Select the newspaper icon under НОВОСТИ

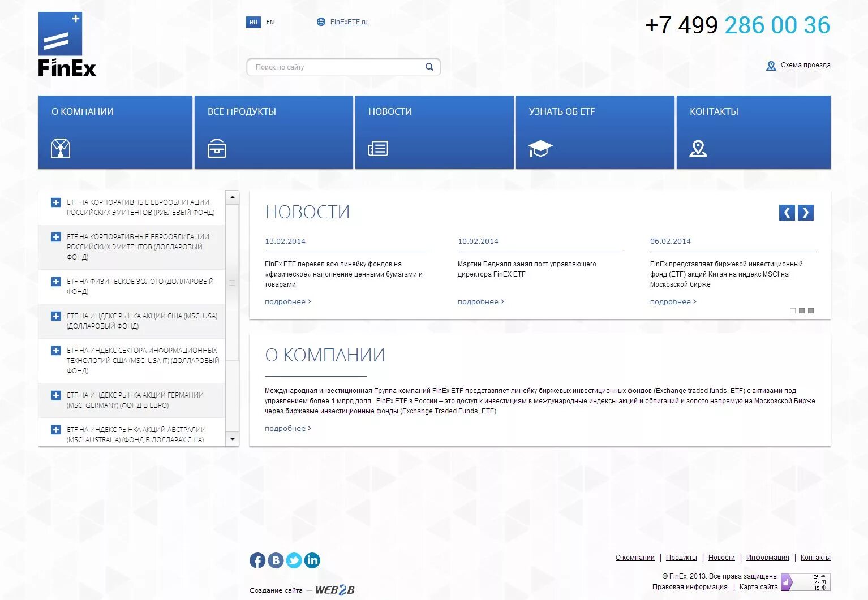[378, 149]
